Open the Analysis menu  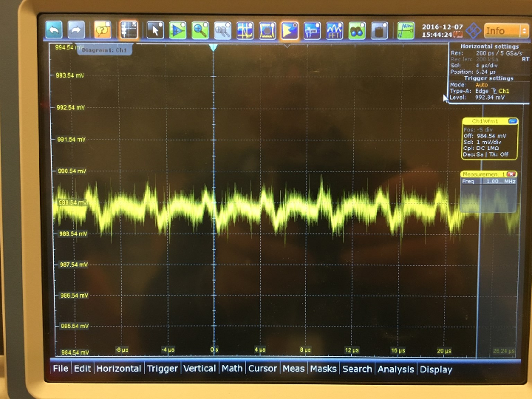[x=395, y=369]
